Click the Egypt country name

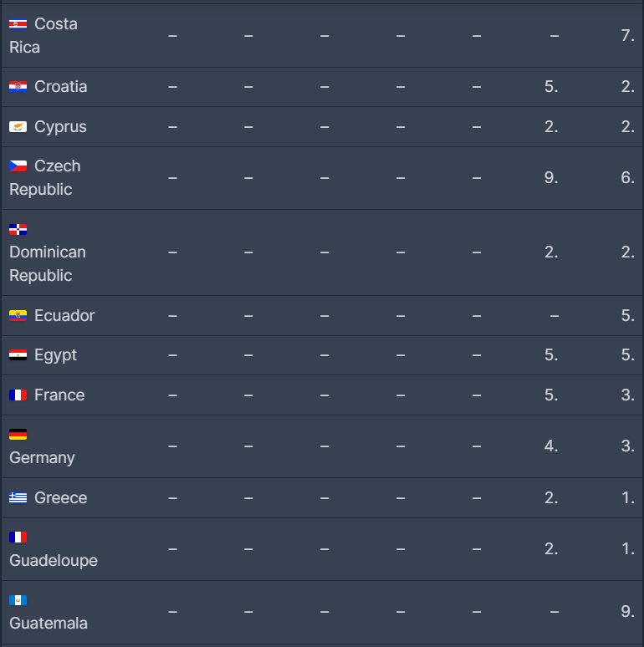tap(55, 355)
